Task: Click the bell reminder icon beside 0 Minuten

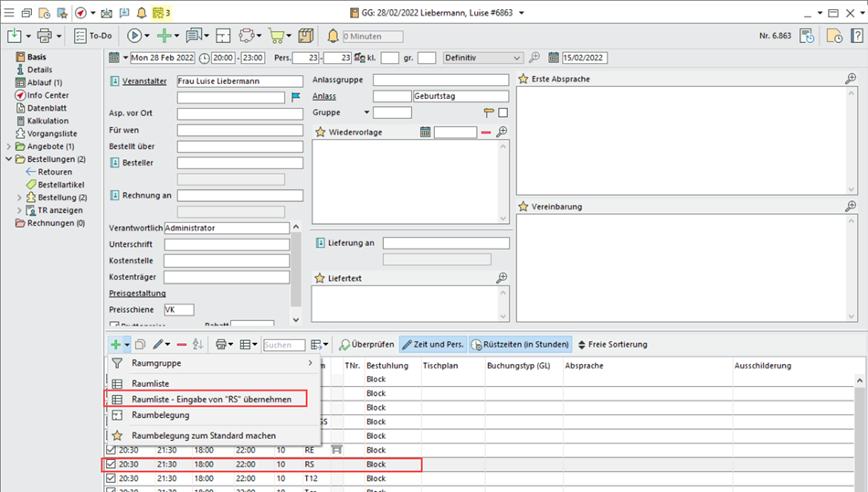Action: point(333,36)
